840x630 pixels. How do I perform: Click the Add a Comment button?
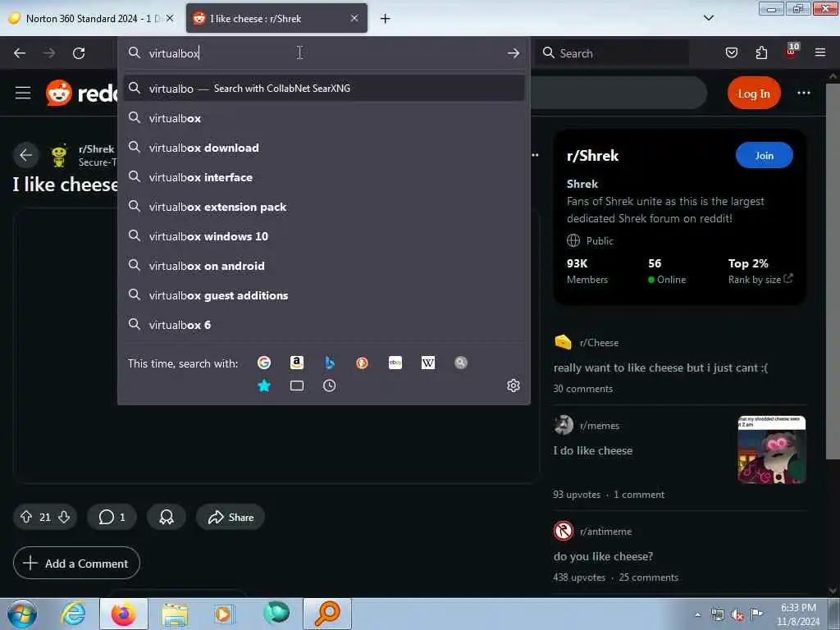tap(76, 563)
